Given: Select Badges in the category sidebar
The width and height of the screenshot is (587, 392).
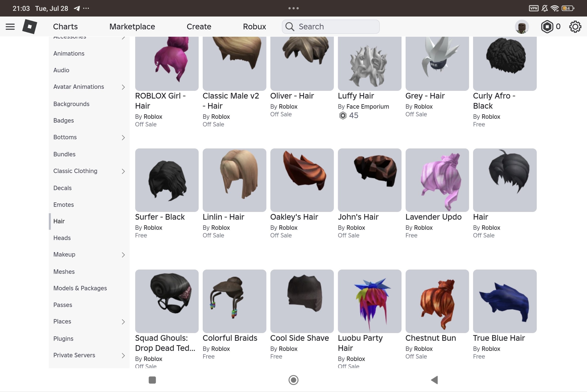Looking at the screenshot, I should 64,120.
